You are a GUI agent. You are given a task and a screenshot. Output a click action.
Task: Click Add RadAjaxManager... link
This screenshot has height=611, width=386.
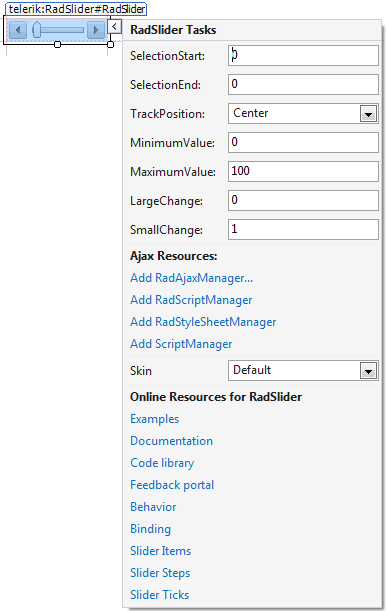(192, 278)
